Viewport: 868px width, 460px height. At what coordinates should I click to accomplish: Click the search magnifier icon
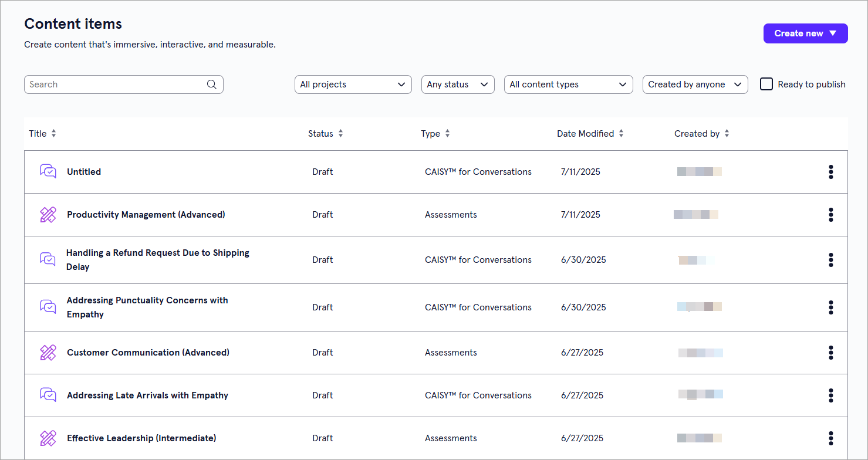pos(212,84)
